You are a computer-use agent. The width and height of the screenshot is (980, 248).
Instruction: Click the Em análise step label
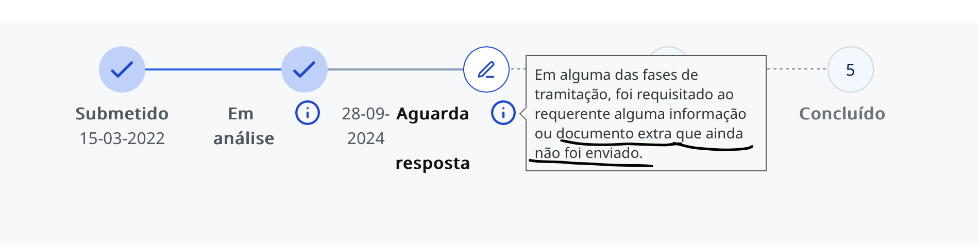click(x=244, y=126)
